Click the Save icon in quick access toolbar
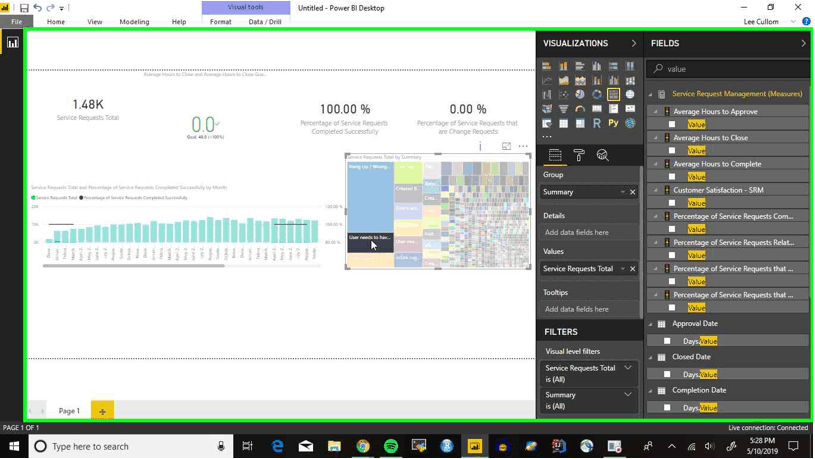The image size is (815, 459). 24,8
